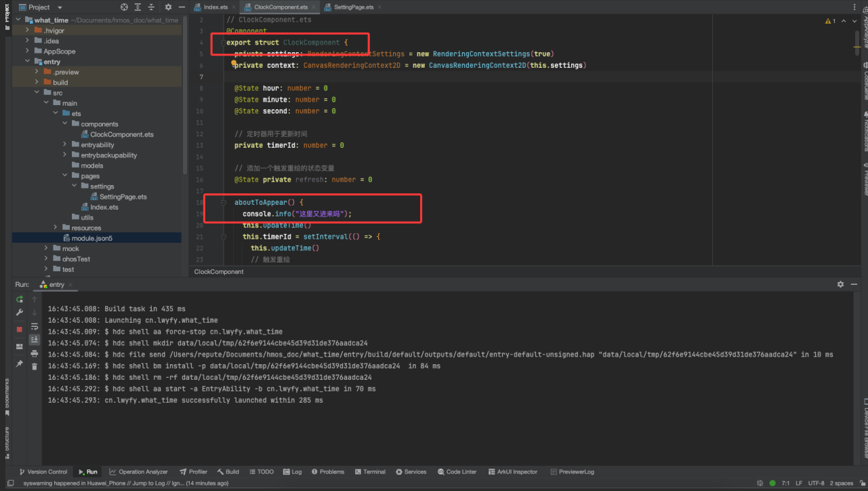Open run configuration wrench icon

(x=20, y=312)
